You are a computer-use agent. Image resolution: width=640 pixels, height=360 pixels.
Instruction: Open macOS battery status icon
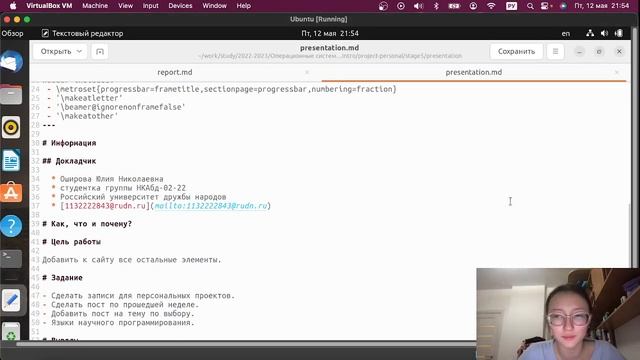(454, 6)
